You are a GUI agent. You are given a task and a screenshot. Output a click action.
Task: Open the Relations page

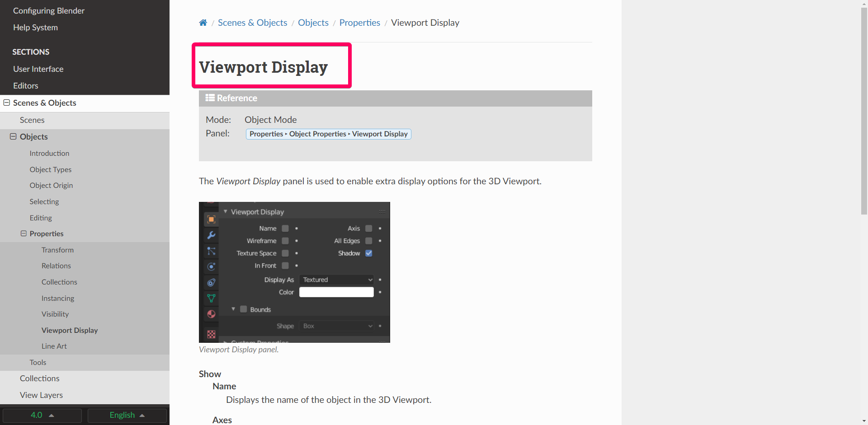point(56,266)
